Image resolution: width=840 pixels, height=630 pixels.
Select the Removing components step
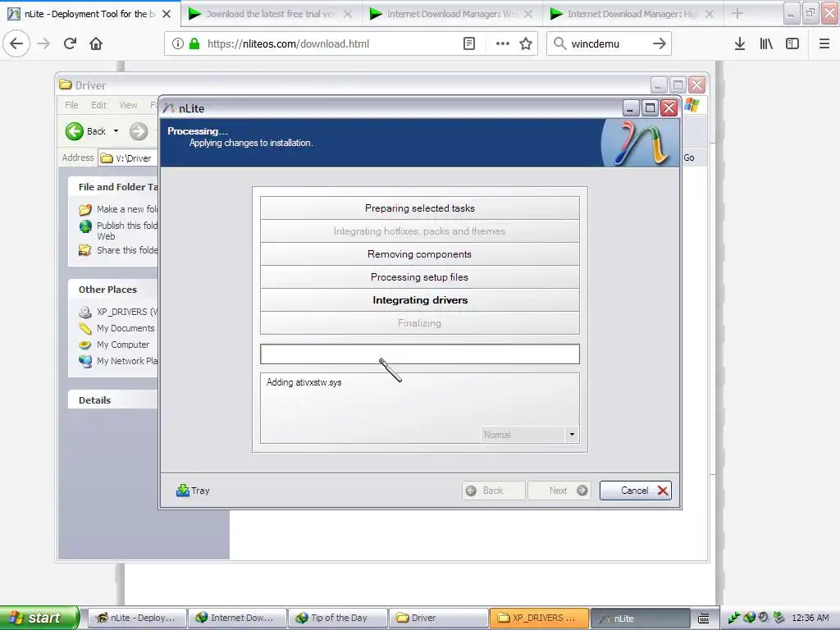coord(420,254)
